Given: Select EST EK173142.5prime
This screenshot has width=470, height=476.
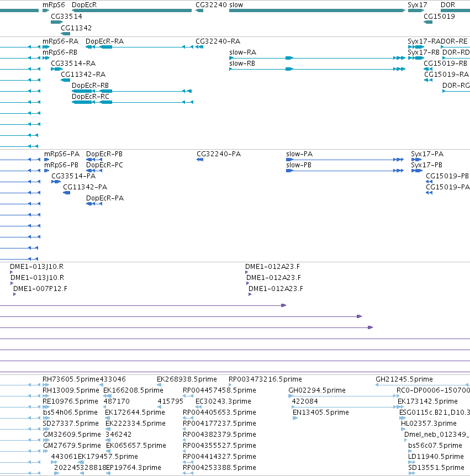Looking at the screenshot, I should 428,401.
